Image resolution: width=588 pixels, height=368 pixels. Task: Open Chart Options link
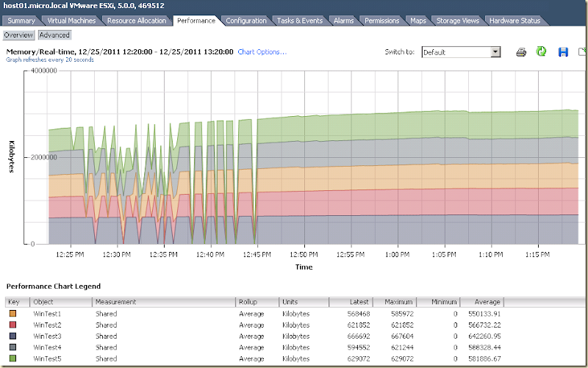click(x=262, y=51)
